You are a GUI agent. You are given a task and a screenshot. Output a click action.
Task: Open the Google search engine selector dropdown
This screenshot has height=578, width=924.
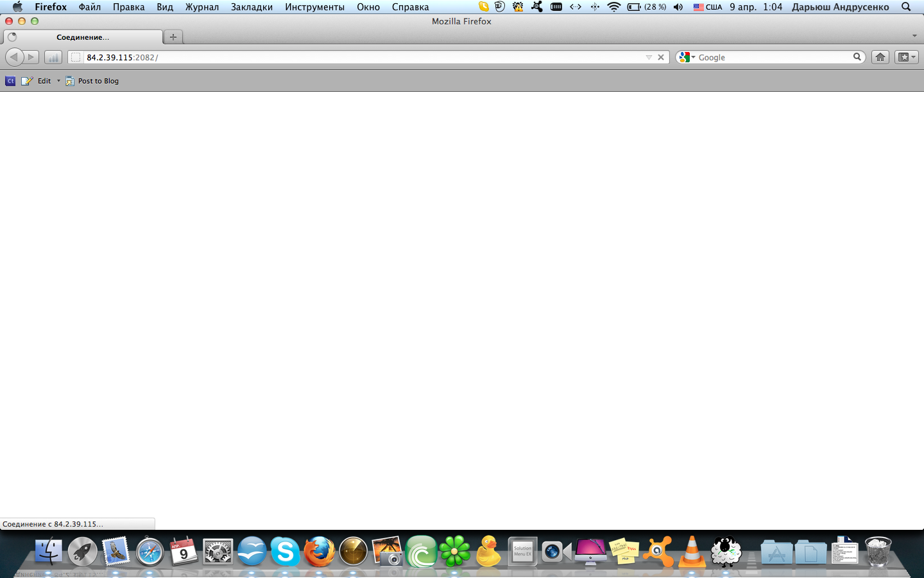[687, 57]
